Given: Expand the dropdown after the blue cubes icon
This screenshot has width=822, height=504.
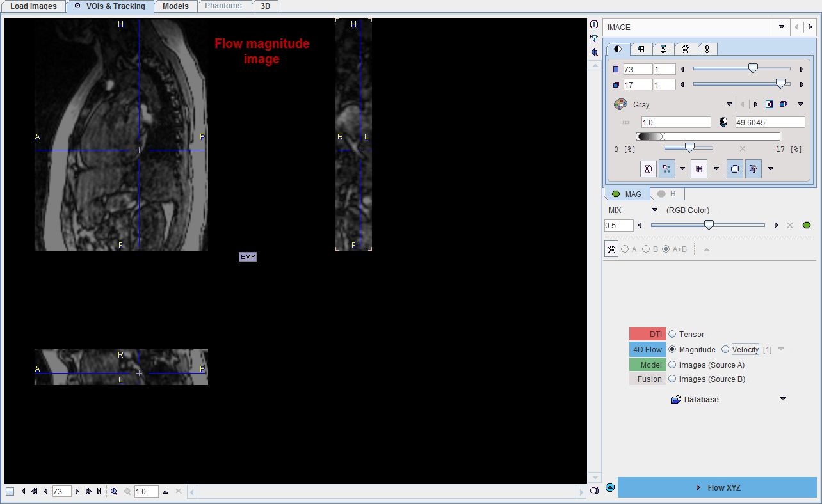Looking at the screenshot, I should pyautogui.click(x=800, y=104).
